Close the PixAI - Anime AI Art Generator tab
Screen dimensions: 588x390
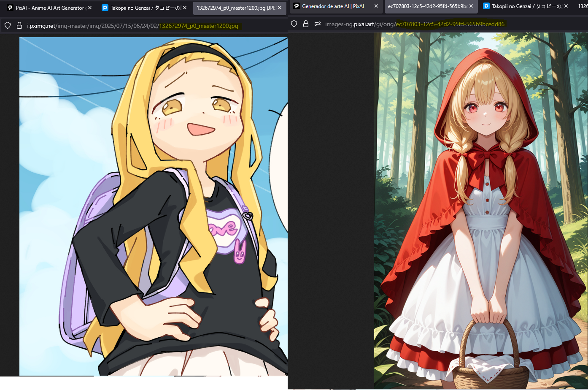coord(90,8)
